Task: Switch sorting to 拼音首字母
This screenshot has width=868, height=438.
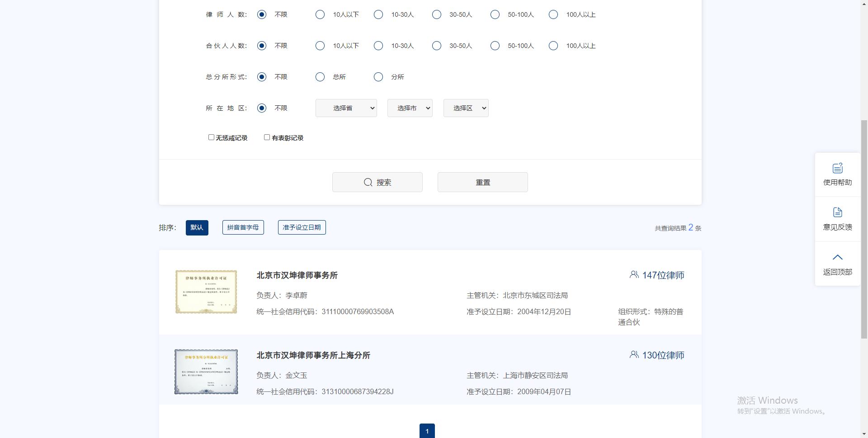Action: pyautogui.click(x=243, y=227)
